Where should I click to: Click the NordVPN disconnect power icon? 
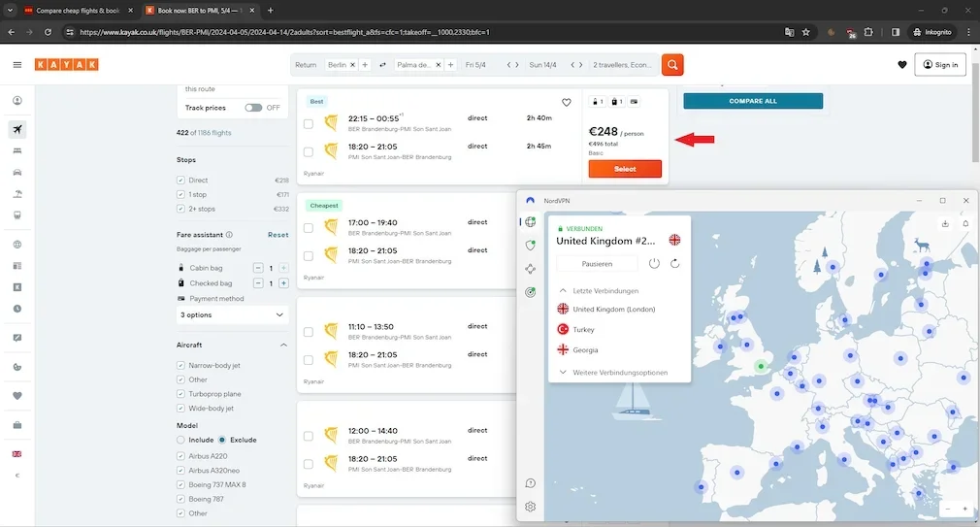654,263
